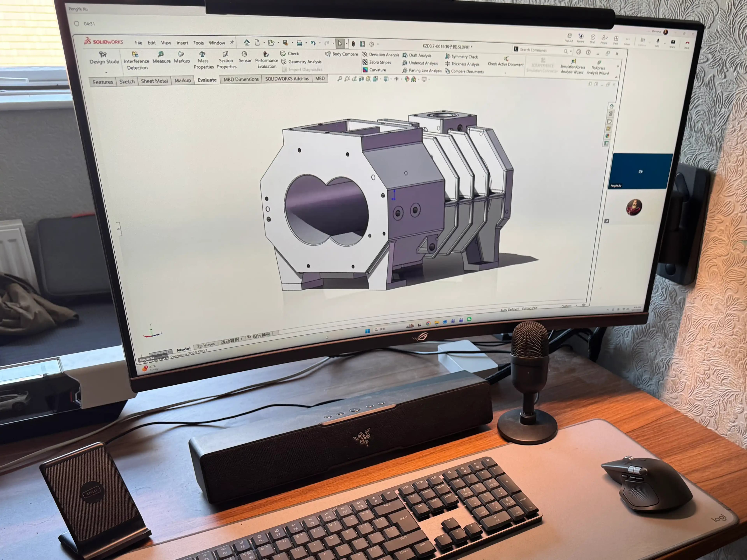Open File Properties toolbar icon
This screenshot has width=747, height=560.
[x=362, y=44]
